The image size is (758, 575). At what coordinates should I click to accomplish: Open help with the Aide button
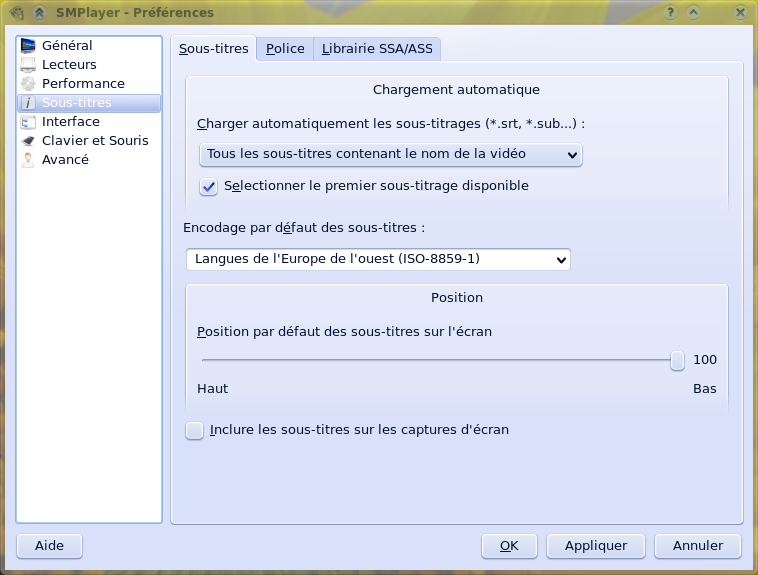pyautogui.click(x=49, y=546)
